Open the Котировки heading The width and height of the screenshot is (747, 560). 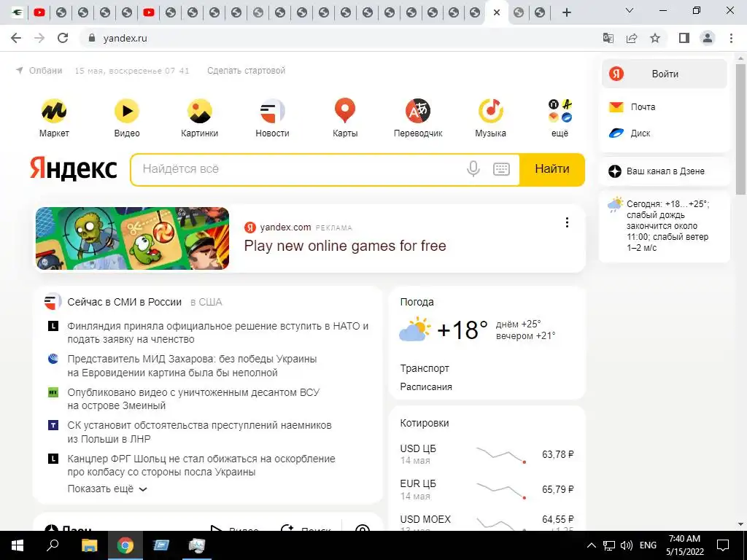tap(425, 423)
